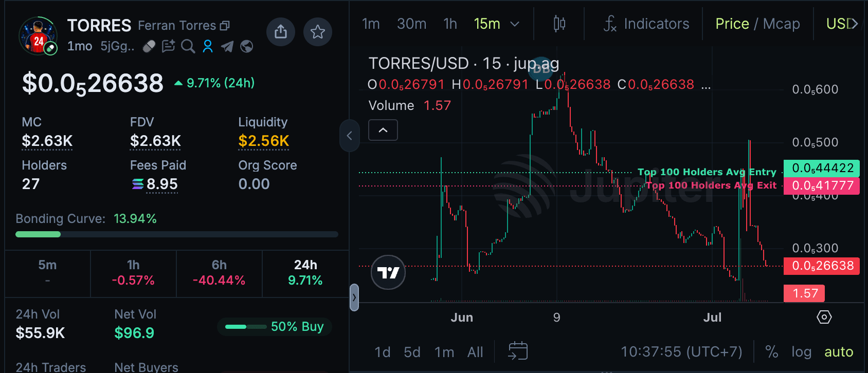Open chart type candlestick icon
Screen dimensions: 868x373
click(x=559, y=24)
